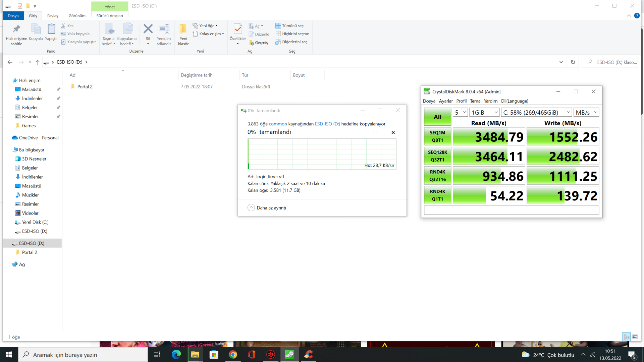Switch to the Görünüm ribbon tab
Screen dimensions: 644x362
click(77, 16)
